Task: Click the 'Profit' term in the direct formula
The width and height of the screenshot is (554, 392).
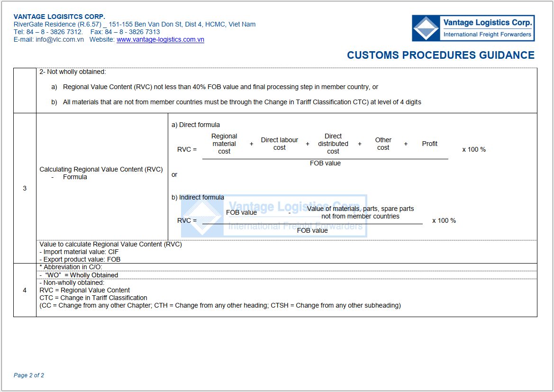Action: pyautogui.click(x=429, y=144)
